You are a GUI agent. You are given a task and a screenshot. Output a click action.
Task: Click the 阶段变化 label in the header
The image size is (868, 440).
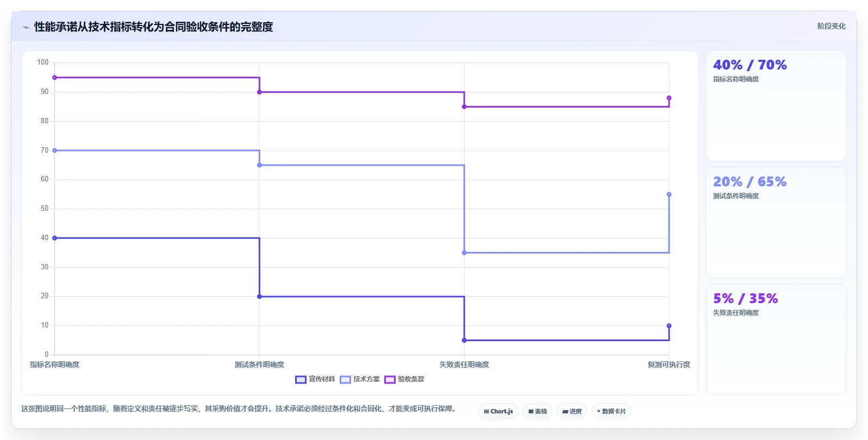pos(831,26)
